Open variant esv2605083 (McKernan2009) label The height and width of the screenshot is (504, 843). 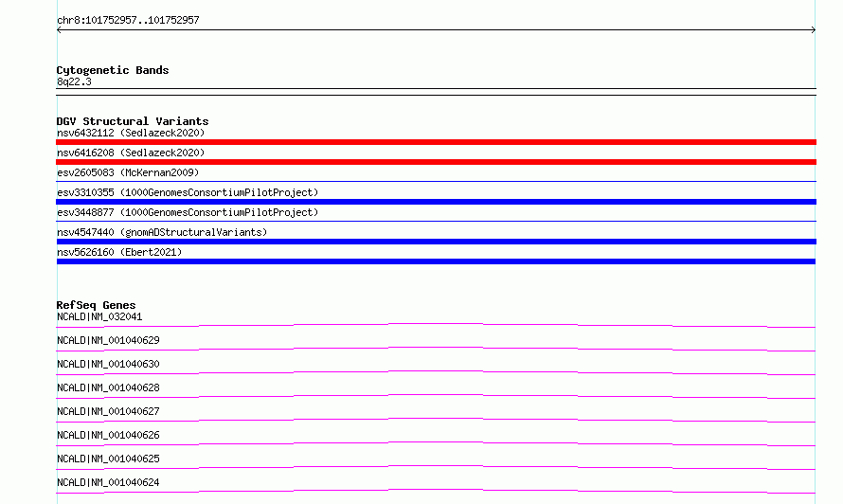128,172
